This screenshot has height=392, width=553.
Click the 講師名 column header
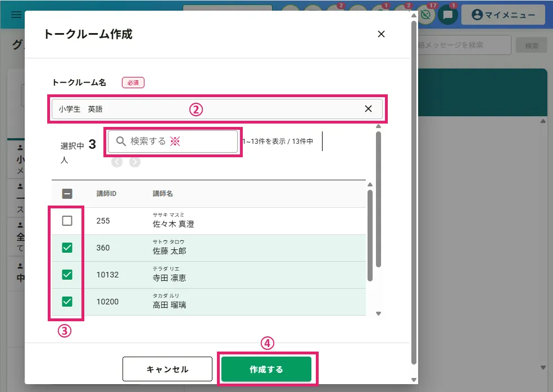point(163,194)
